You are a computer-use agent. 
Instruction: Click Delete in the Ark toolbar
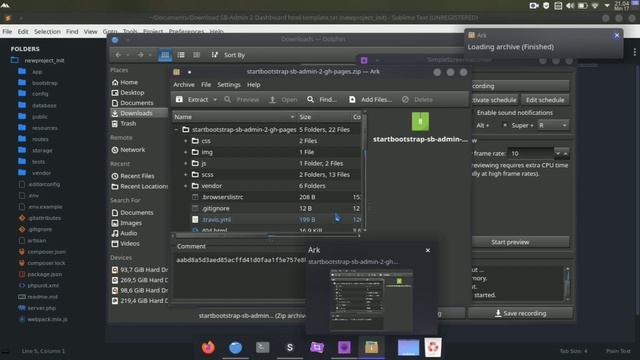coord(417,100)
